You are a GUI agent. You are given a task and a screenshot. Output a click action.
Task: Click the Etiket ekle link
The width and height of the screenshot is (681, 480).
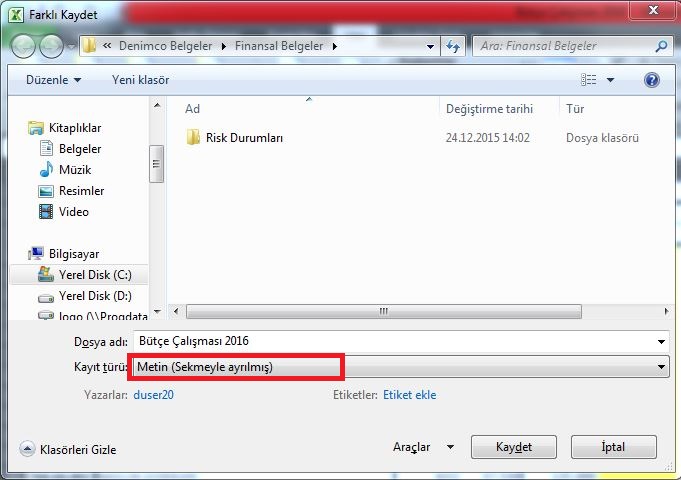point(409,395)
